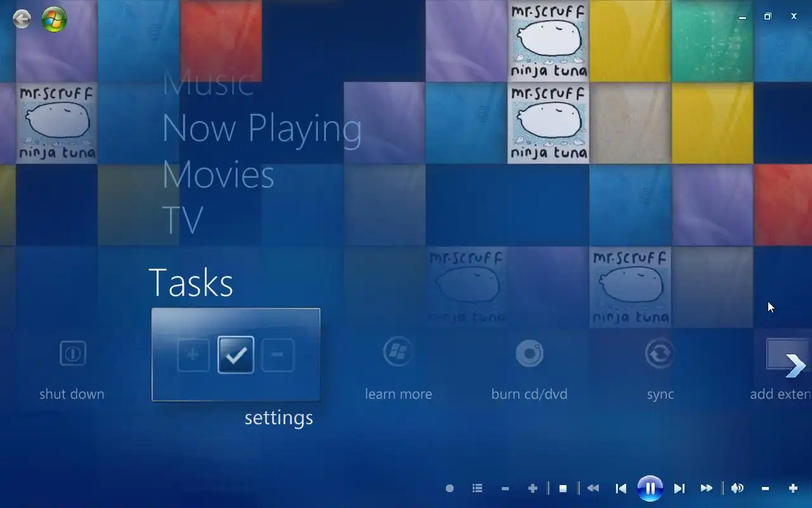Go back with the back arrow button
This screenshot has height=508, width=812.
pos(22,19)
